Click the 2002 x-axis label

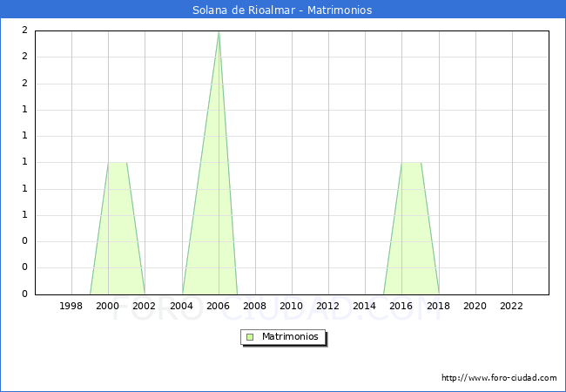(x=144, y=306)
